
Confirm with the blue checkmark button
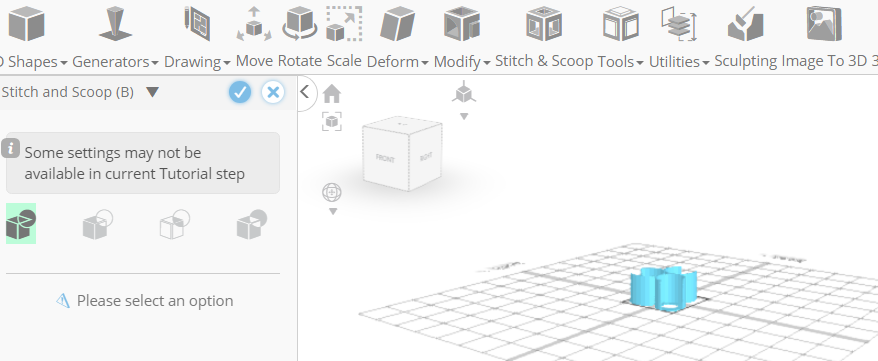(240, 92)
